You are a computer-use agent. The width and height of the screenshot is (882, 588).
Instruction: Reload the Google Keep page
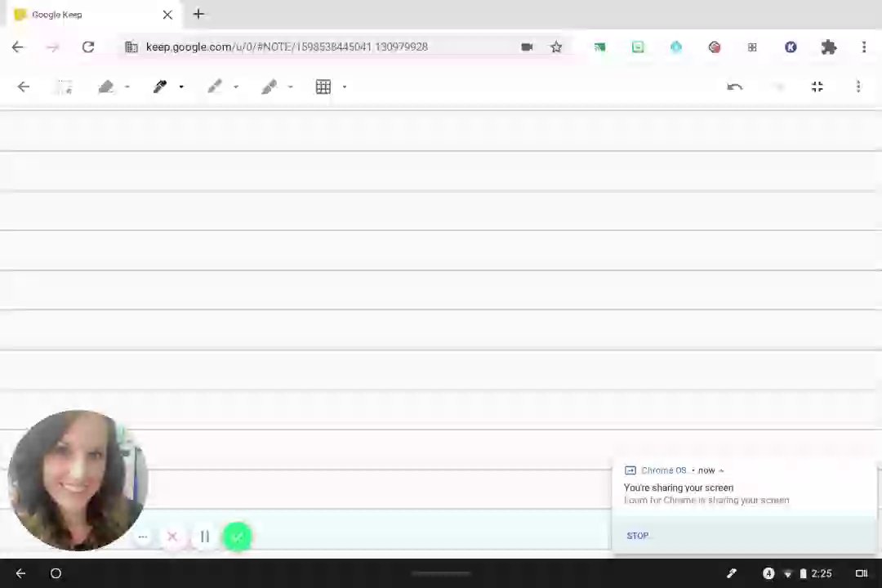87,47
